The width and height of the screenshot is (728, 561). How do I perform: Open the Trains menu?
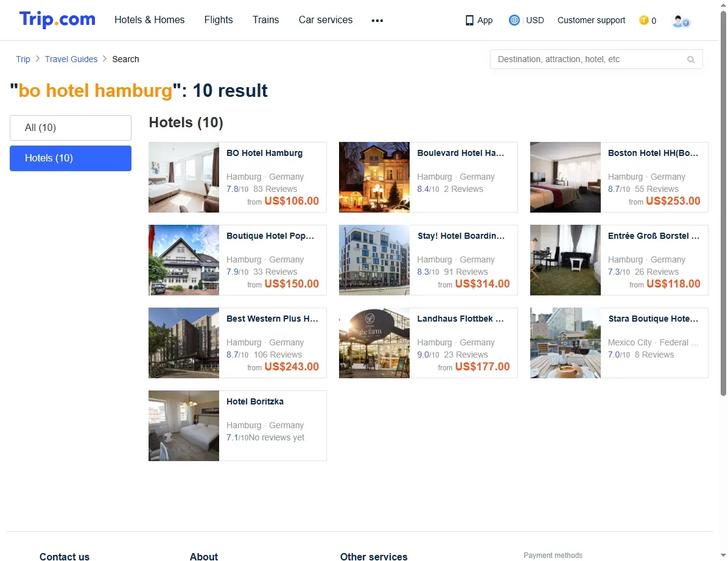point(265,20)
